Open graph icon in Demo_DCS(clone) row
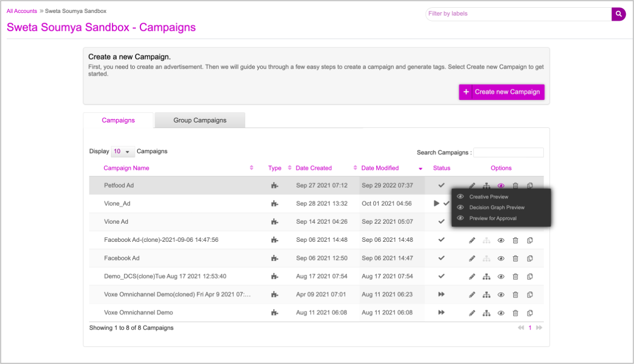 click(x=486, y=277)
